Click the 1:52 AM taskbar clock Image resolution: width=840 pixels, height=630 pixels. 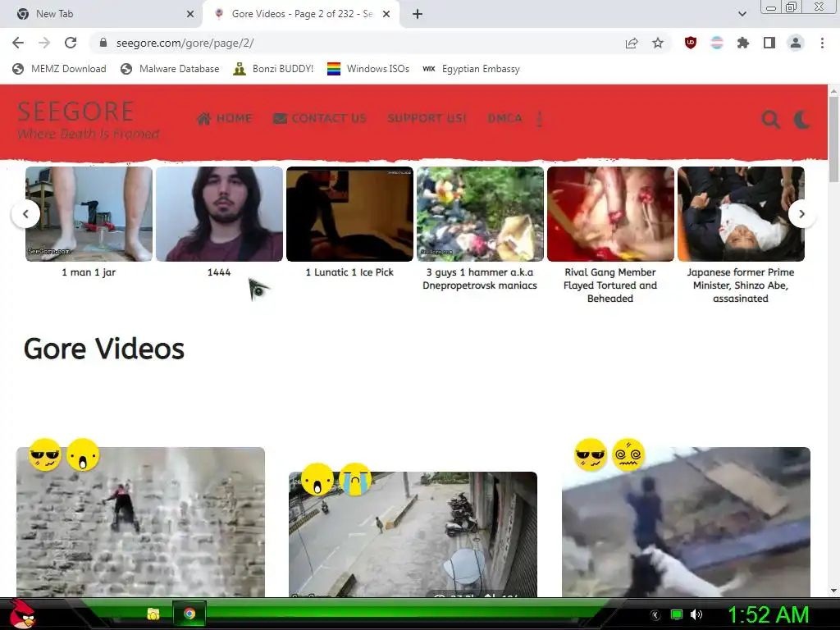768,614
